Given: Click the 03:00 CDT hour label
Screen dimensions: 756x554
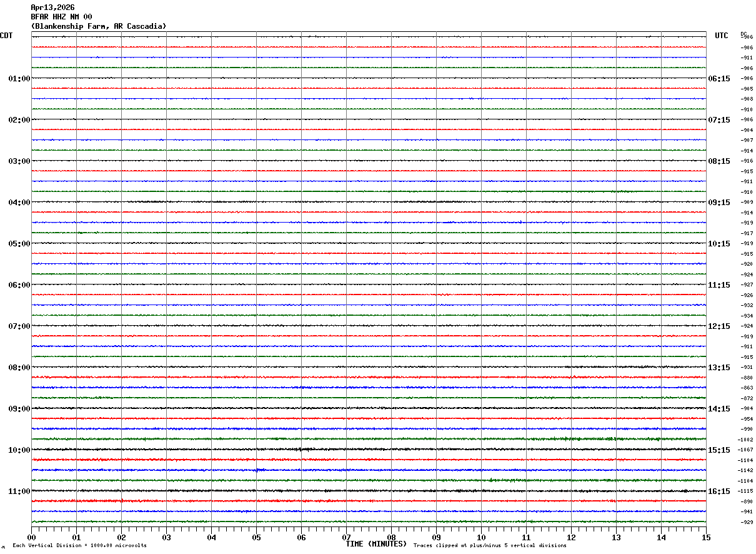Looking at the screenshot, I should (x=19, y=161).
